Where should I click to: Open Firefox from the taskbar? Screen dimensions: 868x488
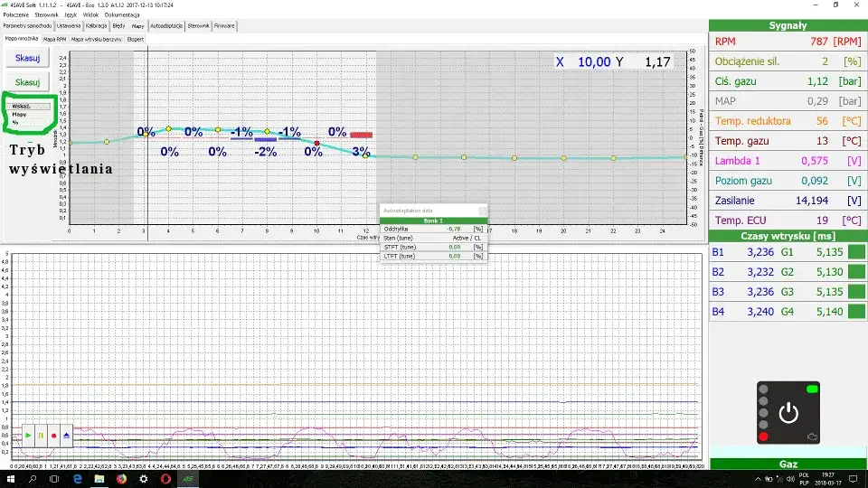pos(121,479)
